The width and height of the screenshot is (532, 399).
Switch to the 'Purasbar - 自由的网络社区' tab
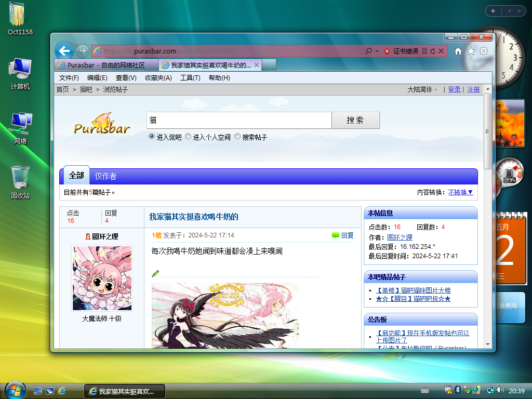click(x=106, y=65)
